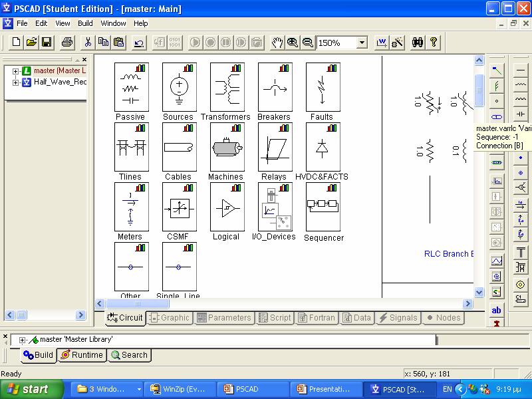Expand the Half_Wave_Rec project tree node
Viewport: 532px width, 399px height.
[15, 82]
